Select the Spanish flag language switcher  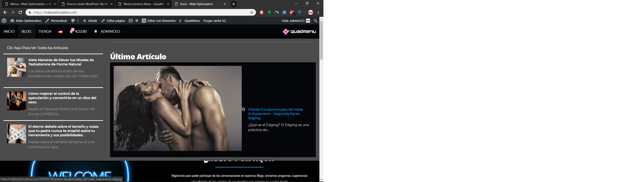(x=61, y=32)
